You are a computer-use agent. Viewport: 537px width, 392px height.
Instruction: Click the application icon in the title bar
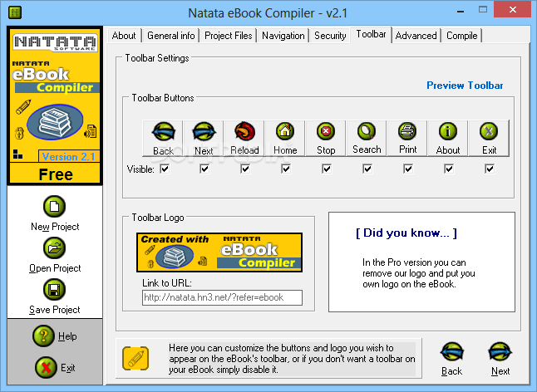click(15, 12)
